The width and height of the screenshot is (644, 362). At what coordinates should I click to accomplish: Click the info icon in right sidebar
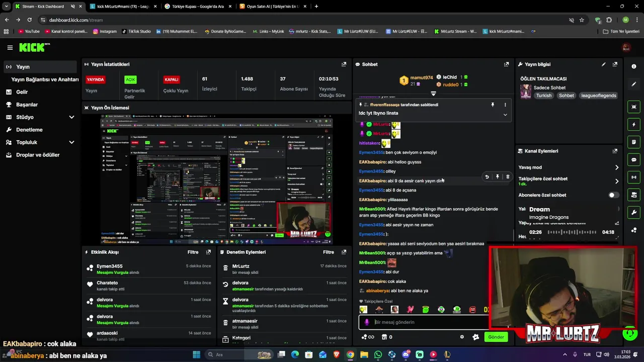pos(633,66)
